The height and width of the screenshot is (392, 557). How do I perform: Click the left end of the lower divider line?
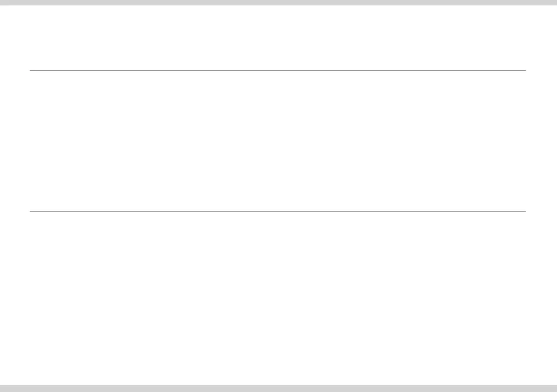pyautogui.click(x=31, y=211)
